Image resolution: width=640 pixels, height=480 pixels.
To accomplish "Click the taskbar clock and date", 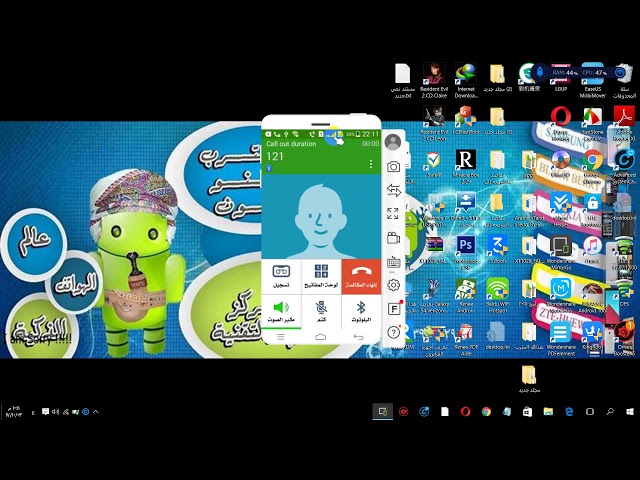I will pyautogui.click(x=13, y=412).
